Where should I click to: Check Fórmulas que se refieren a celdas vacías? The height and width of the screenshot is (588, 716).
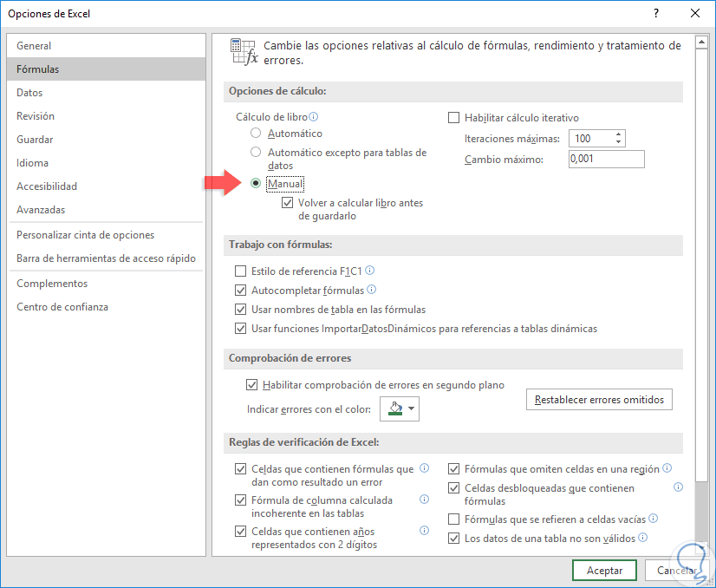(x=453, y=519)
